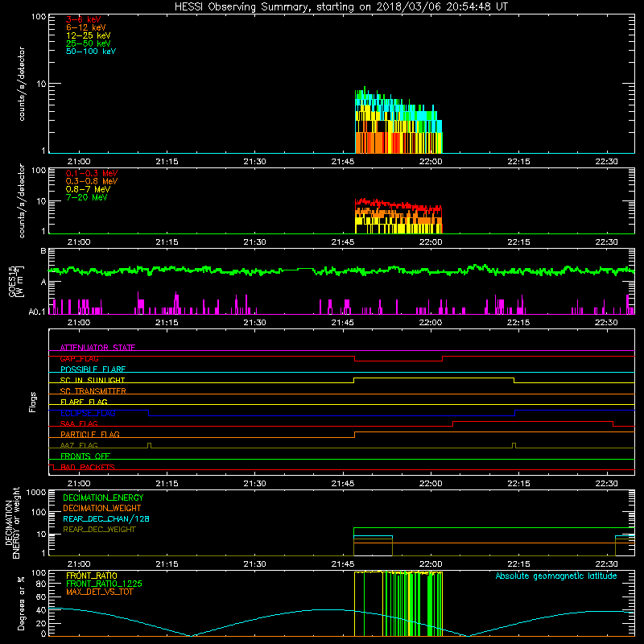Click the 22:15 tick label under the Flags plot
This screenshot has height=644, width=644.
click(x=518, y=484)
